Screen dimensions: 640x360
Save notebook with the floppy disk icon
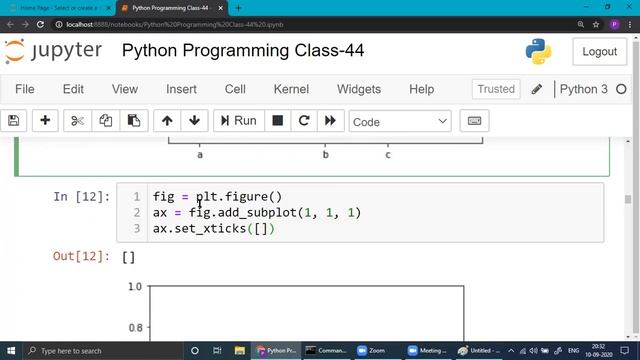pos(13,121)
